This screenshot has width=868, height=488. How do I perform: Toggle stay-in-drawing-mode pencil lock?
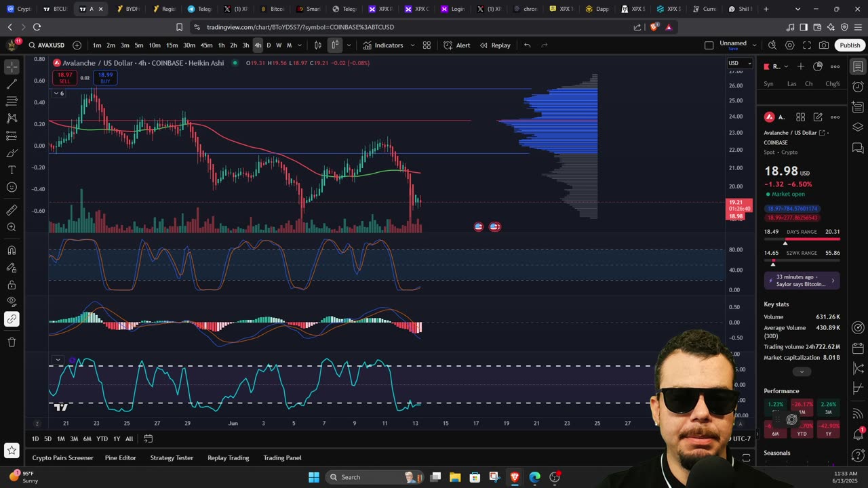click(12, 268)
